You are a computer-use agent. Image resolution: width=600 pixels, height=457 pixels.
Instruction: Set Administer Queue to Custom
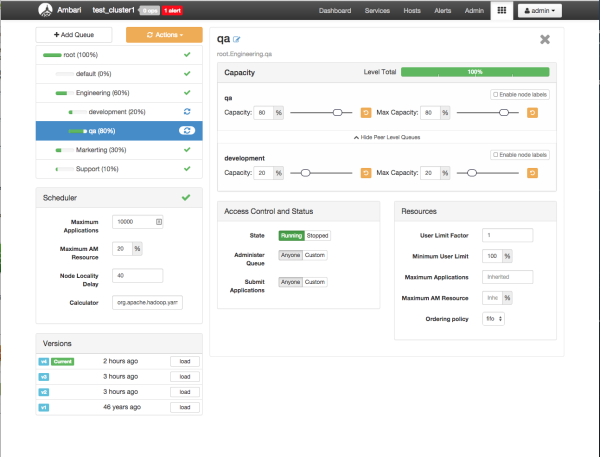[x=315, y=255]
